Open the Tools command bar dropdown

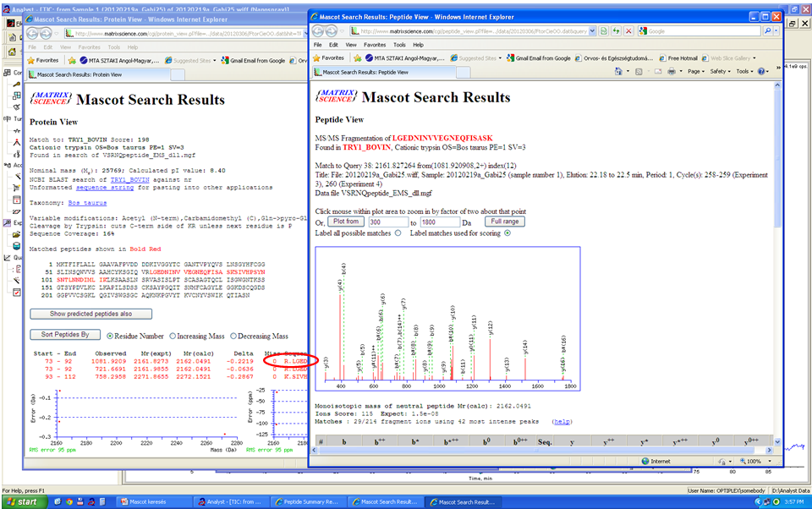pyautogui.click(x=744, y=72)
